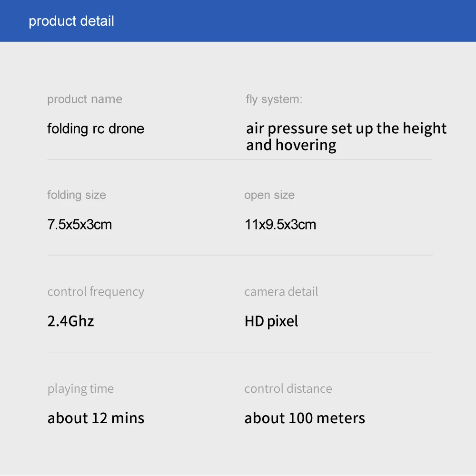Click the 'playing time' label

[80, 389]
